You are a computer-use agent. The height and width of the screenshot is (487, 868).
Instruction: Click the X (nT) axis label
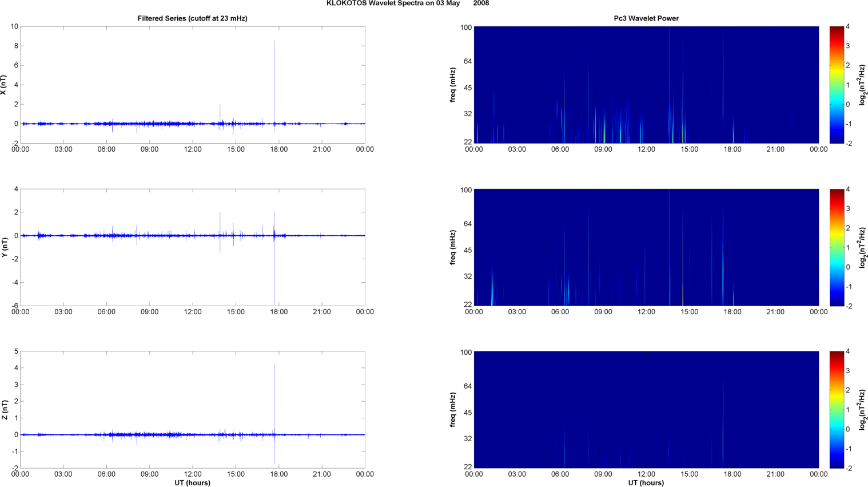[x=3, y=85]
